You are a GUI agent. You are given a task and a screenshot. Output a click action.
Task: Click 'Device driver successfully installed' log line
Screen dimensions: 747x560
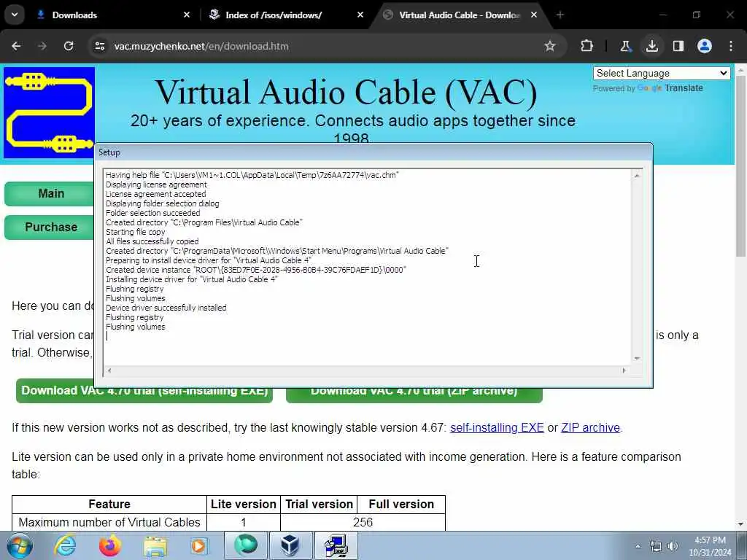166,308
